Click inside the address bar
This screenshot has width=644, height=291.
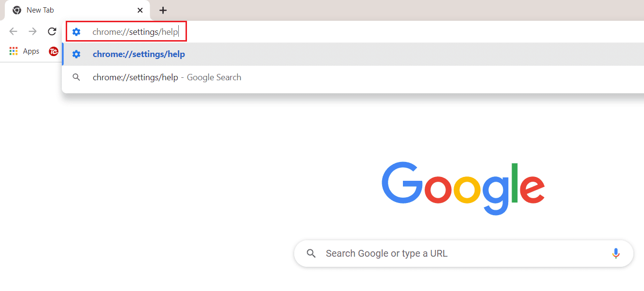tap(135, 31)
